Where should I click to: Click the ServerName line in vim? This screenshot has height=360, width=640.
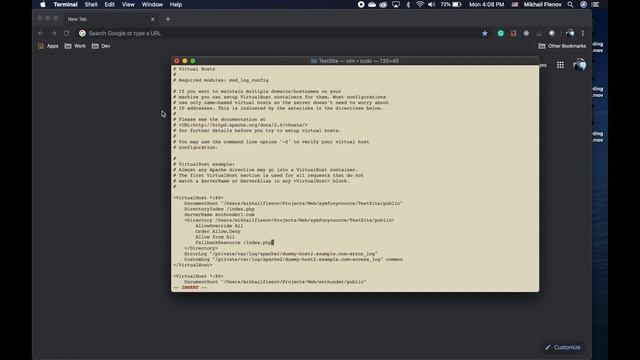click(219, 214)
